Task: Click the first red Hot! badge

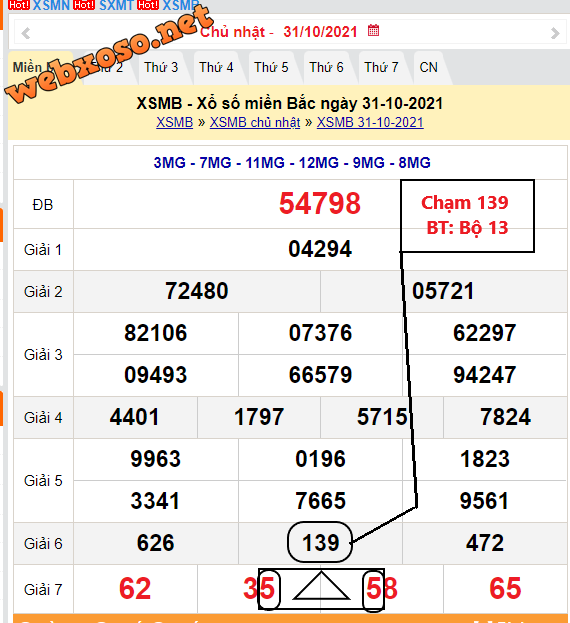Action: pyautogui.click(x=19, y=5)
